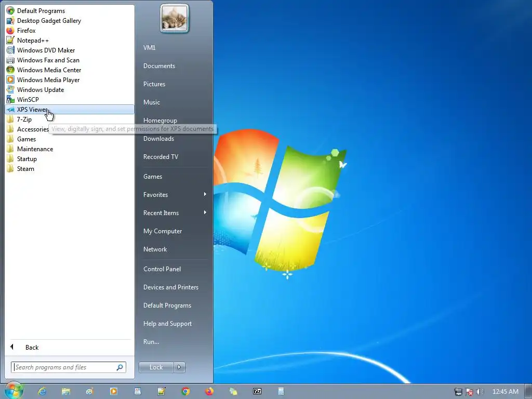This screenshot has width=532, height=399.
Task: Launch Desktop Gadget Gallery
Action: pos(70,21)
